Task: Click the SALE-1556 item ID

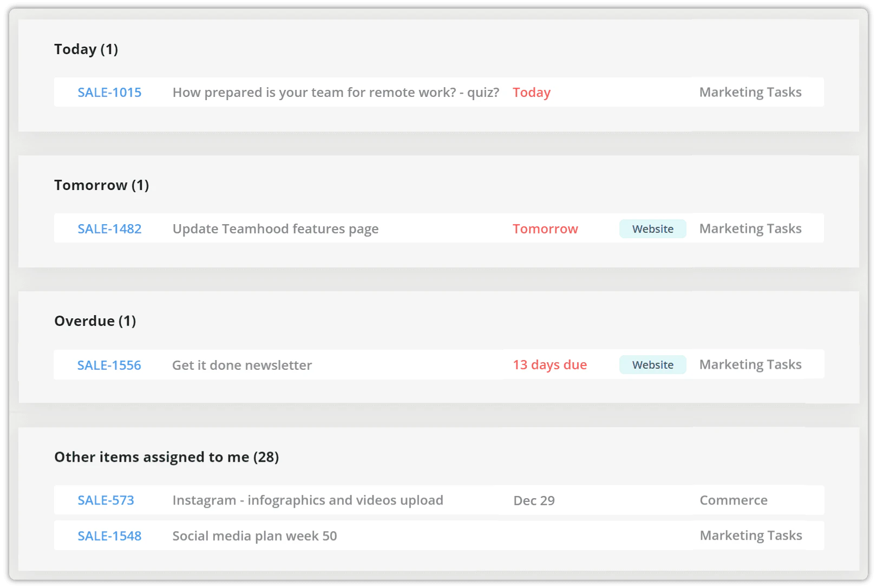Action: 109,365
